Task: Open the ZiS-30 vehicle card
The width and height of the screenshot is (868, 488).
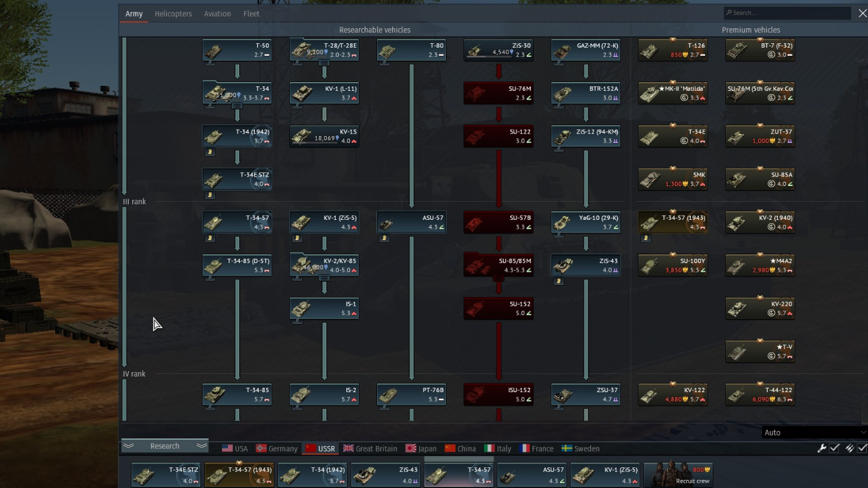Action: (x=499, y=50)
